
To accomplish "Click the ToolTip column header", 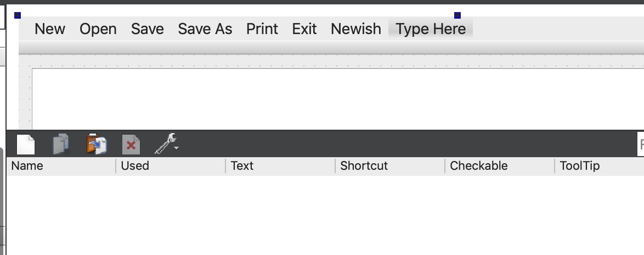I will pyautogui.click(x=580, y=166).
